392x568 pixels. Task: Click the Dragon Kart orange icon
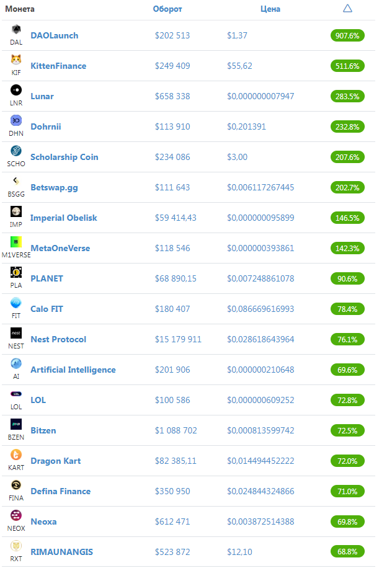click(x=16, y=455)
